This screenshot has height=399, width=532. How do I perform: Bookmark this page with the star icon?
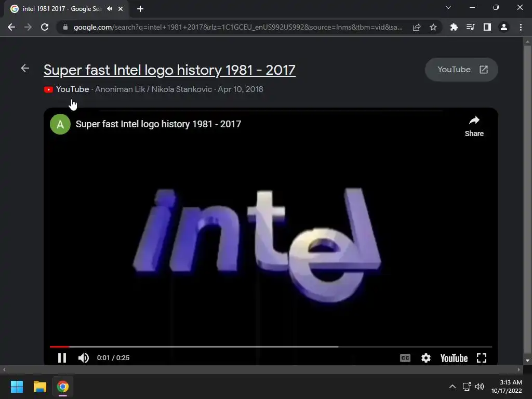point(433,27)
